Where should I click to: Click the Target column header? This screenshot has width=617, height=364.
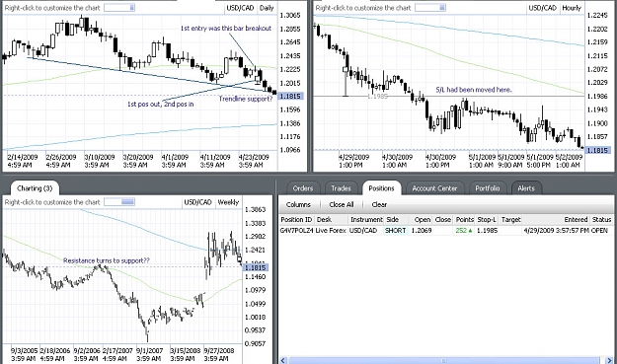pos(510,220)
